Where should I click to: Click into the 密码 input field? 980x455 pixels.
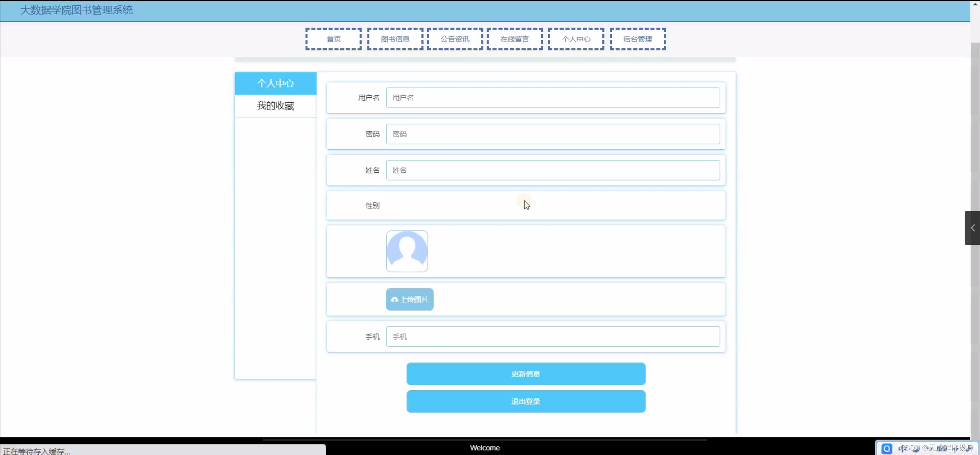552,134
